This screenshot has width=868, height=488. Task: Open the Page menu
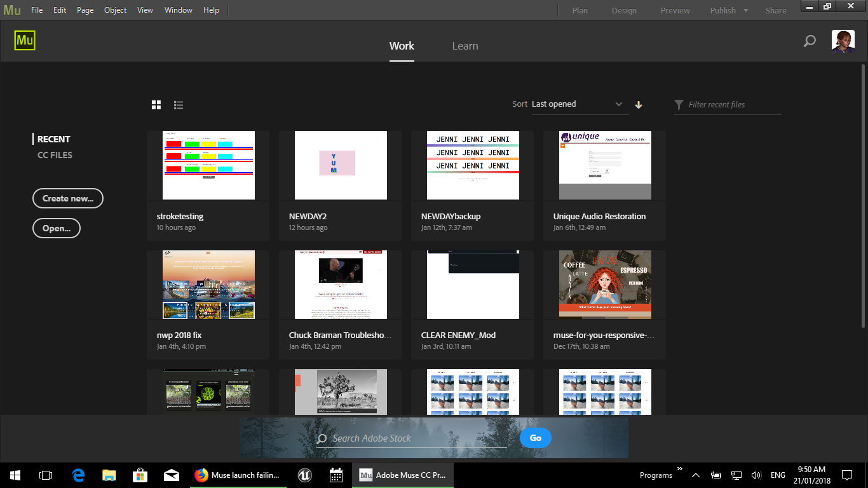coord(85,10)
